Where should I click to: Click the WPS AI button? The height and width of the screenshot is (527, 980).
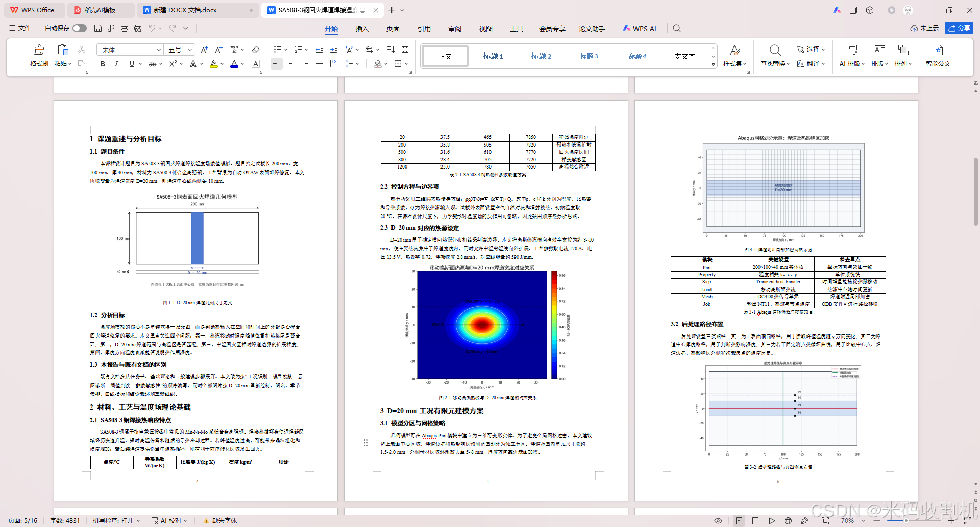pos(640,29)
